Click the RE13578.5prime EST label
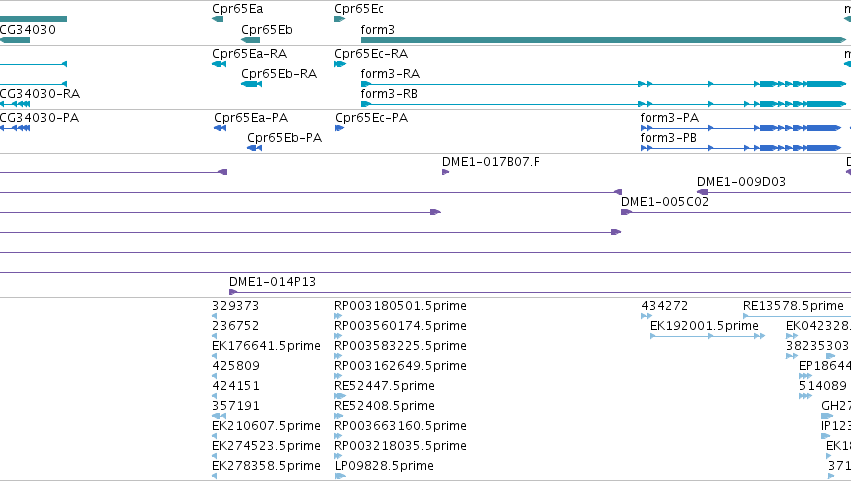Screen dimensions: 851x481 pyautogui.click(x=793, y=306)
